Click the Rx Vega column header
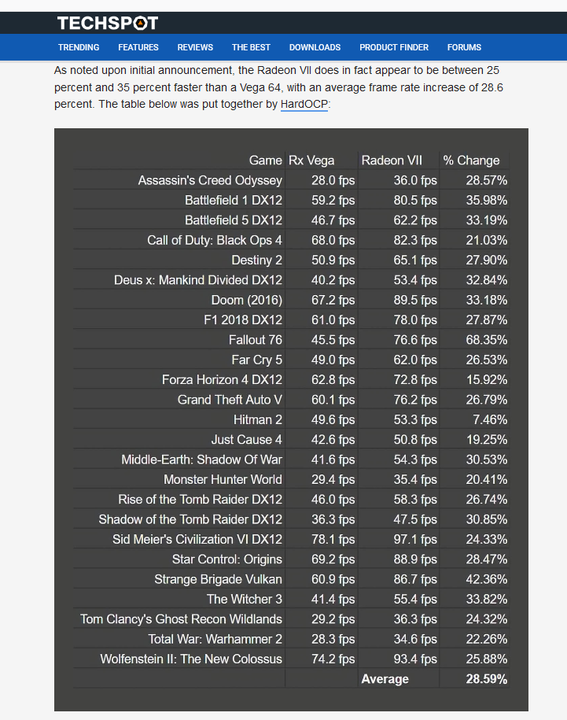 [x=311, y=160]
